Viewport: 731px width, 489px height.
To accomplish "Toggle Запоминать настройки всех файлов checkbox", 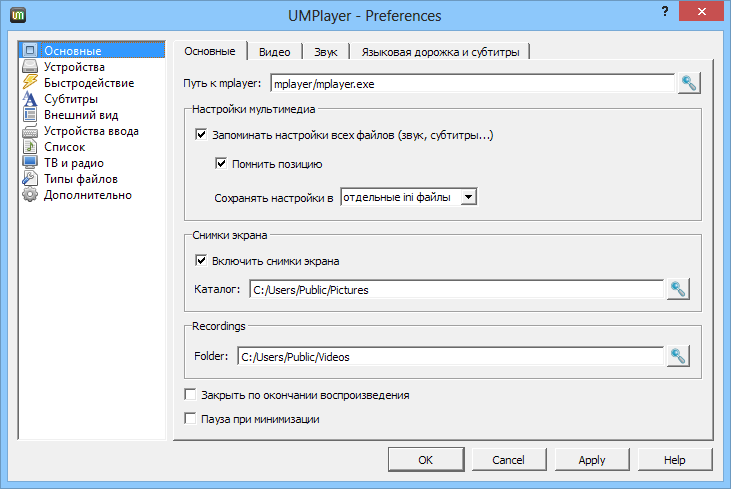I will [203, 135].
